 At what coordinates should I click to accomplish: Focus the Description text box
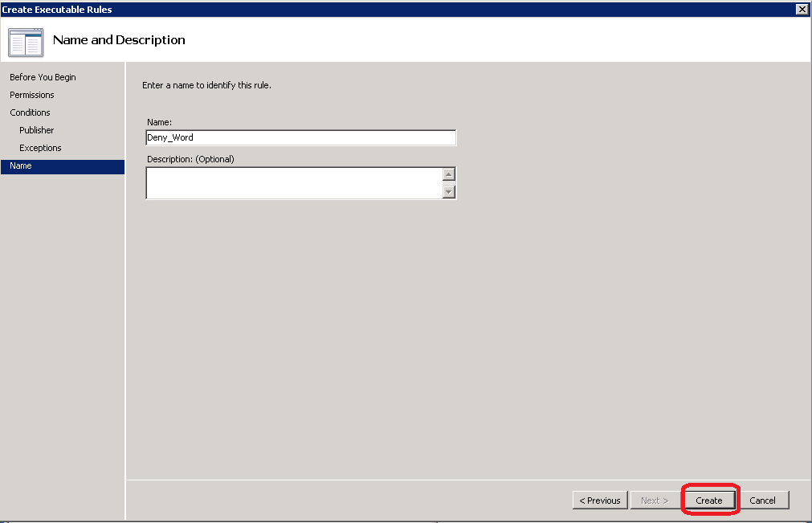(x=293, y=182)
